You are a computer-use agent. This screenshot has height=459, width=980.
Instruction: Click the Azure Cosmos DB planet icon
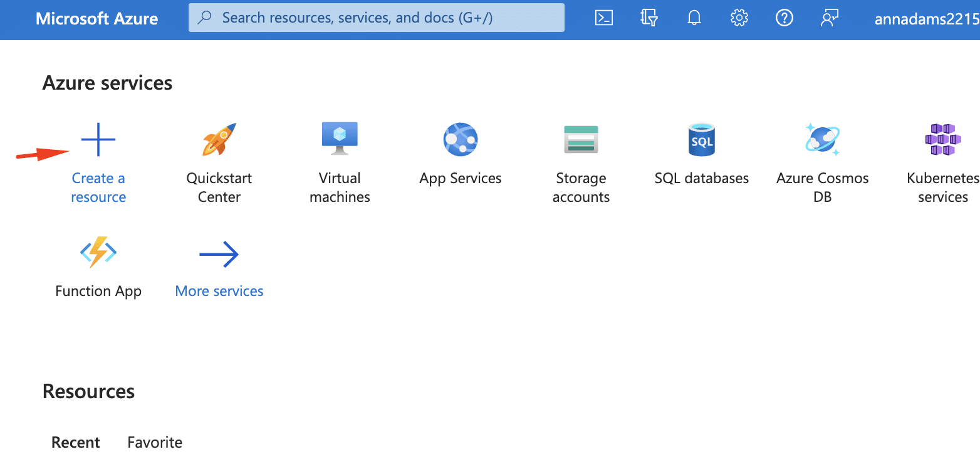[822, 139]
